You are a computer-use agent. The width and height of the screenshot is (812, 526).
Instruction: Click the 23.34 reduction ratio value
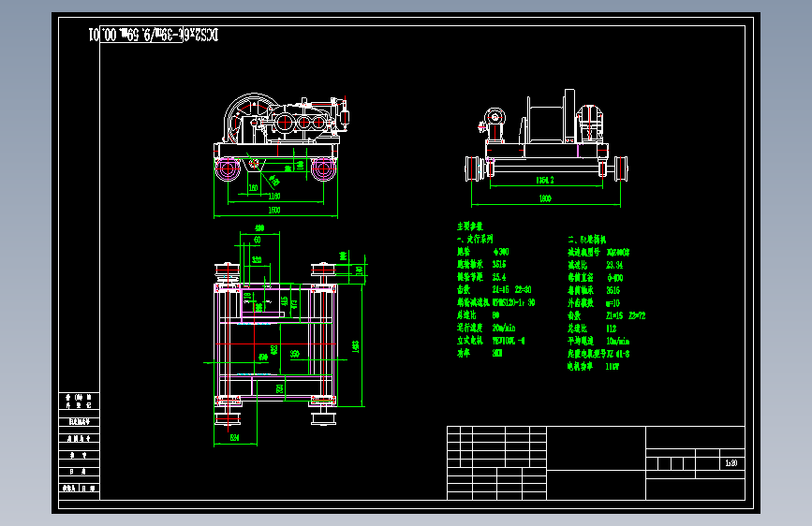click(x=614, y=265)
